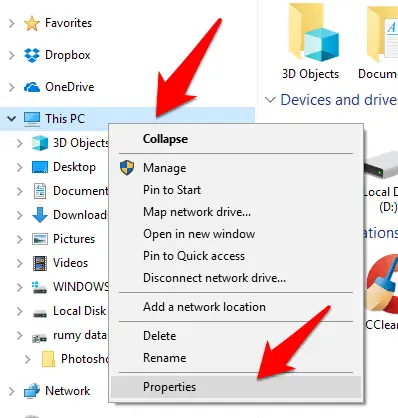
Task: Click the Devices and drives heading text
Action: 339,100
